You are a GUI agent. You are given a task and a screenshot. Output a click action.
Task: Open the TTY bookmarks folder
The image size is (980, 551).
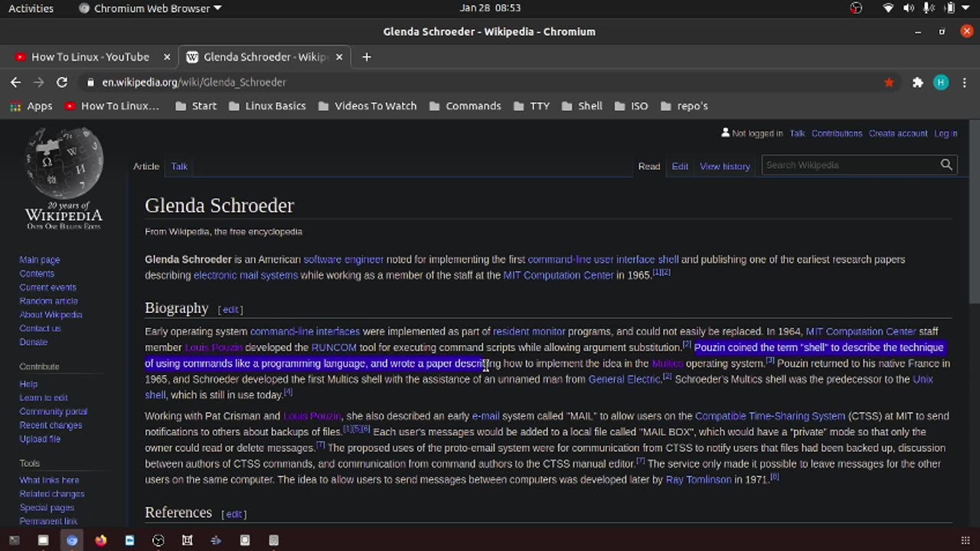531,106
